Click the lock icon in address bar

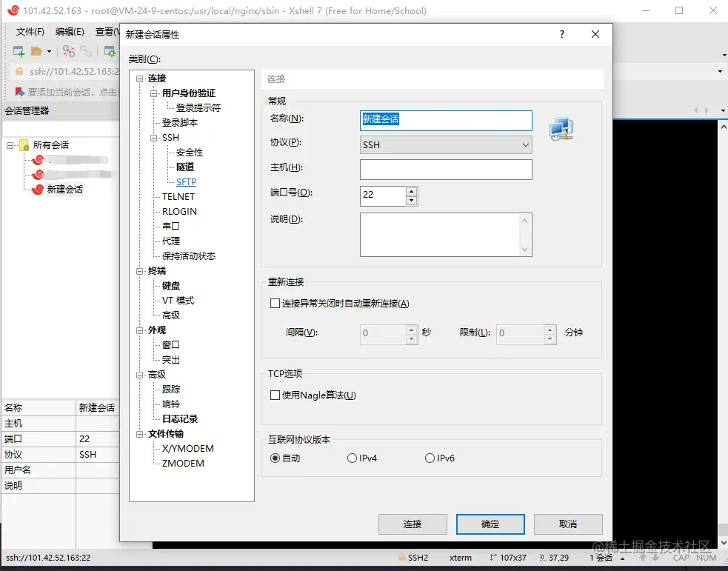tap(19, 72)
